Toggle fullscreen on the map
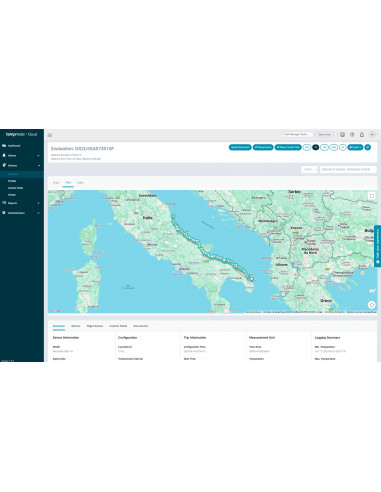This screenshot has height=492, width=381. tap(372, 196)
